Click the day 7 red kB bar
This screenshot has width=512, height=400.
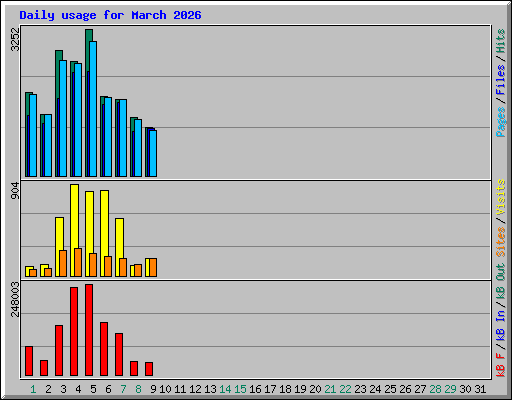point(119,355)
